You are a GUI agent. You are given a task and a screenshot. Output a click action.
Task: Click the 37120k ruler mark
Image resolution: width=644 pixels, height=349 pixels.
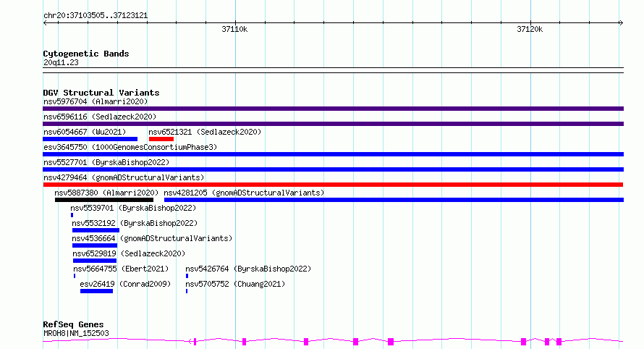[530, 29]
